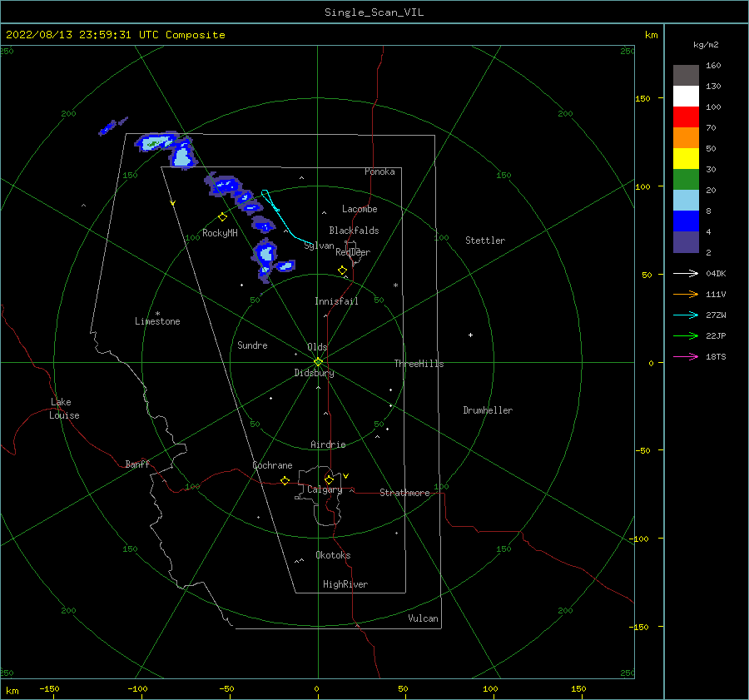
Task: Click the Innisfail city label
Action: (x=336, y=301)
